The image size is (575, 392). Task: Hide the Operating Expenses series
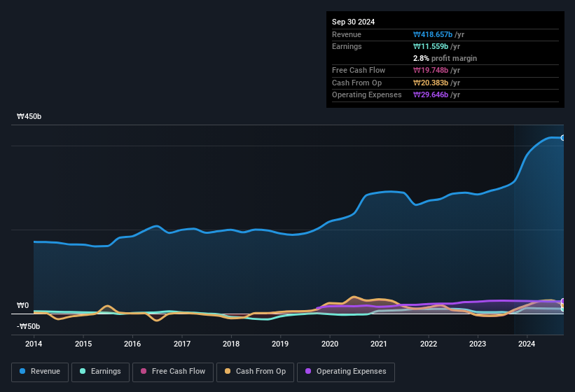[346, 372]
